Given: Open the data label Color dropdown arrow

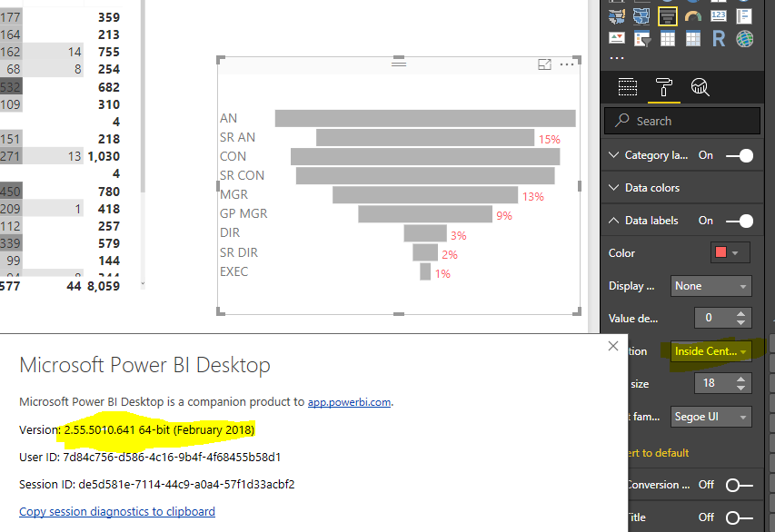Looking at the screenshot, I should (735, 253).
